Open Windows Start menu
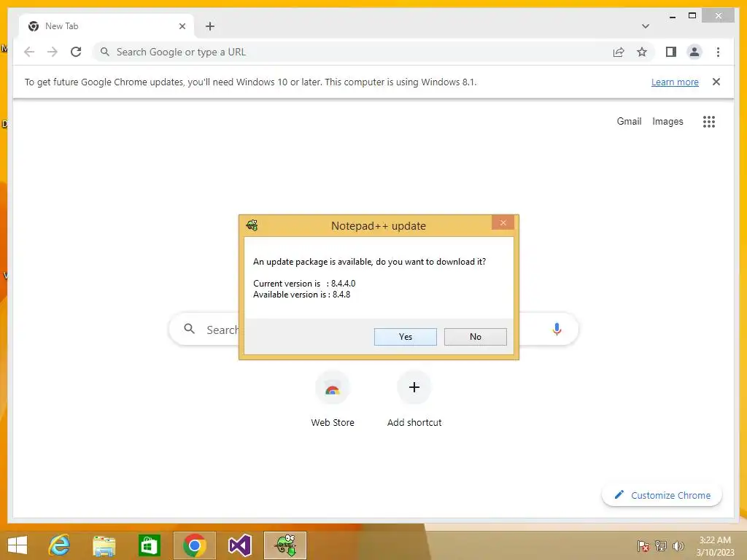The height and width of the screenshot is (560, 747). click(18, 545)
